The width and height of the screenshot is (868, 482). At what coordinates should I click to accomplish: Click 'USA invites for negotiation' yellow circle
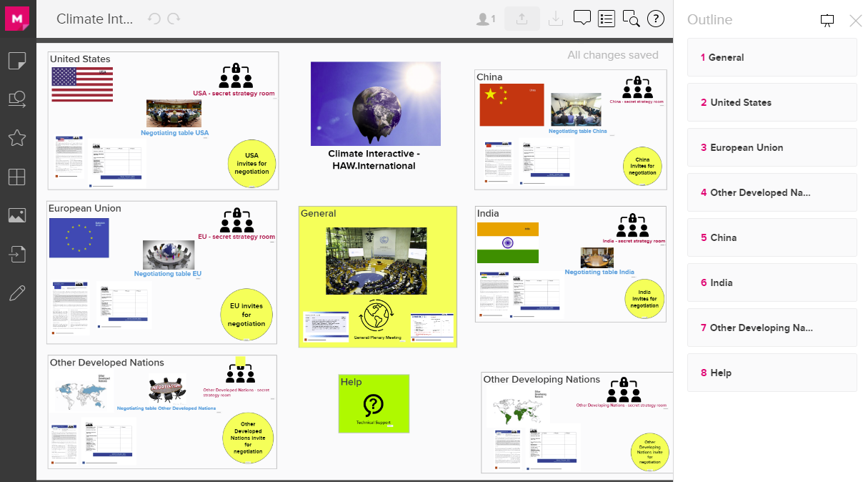(252, 164)
